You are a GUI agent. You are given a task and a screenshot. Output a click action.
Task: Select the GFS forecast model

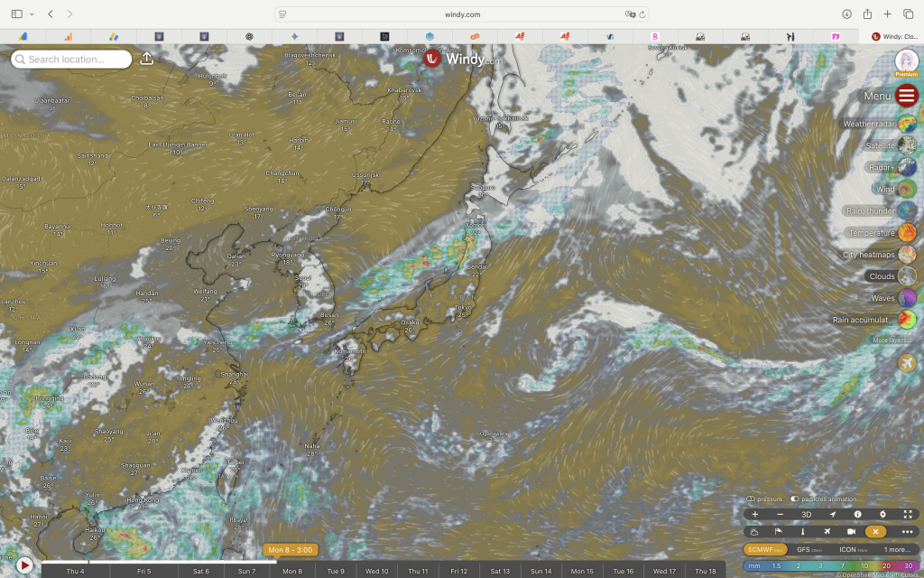click(x=802, y=549)
